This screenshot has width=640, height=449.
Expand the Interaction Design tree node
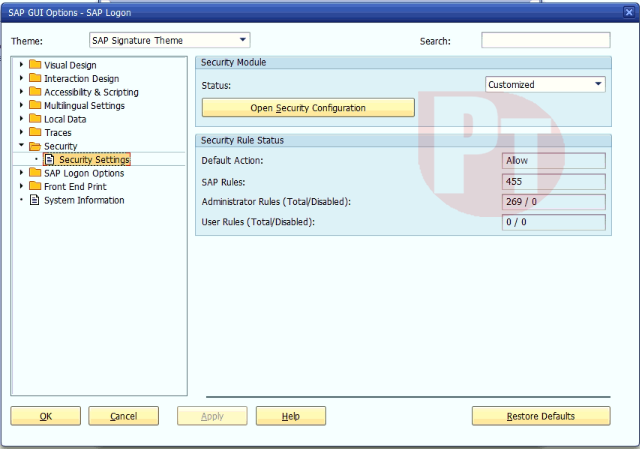coord(21,78)
